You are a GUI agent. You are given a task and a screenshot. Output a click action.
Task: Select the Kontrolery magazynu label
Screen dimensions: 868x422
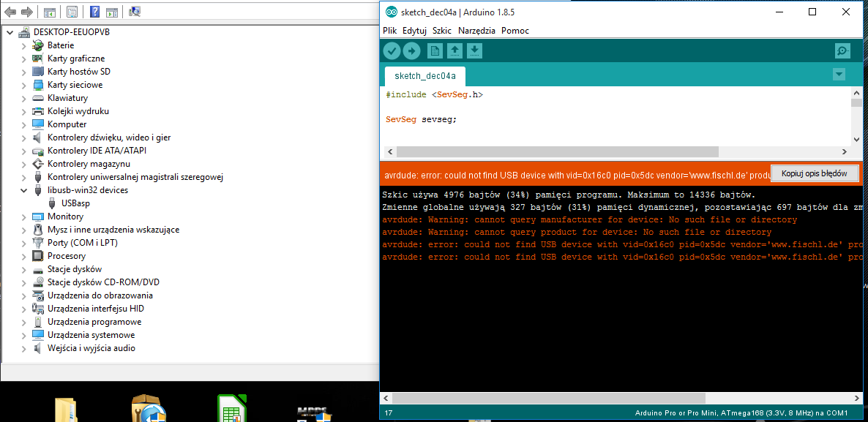point(89,164)
